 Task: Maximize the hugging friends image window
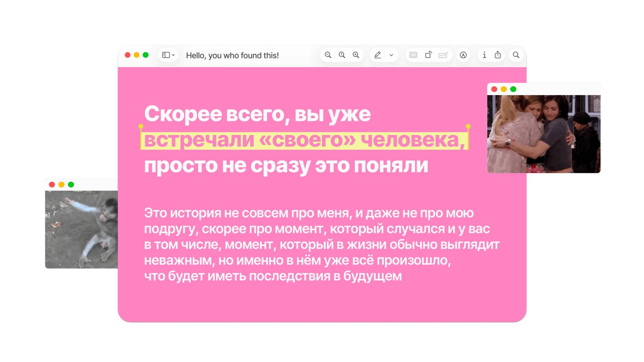pyautogui.click(x=513, y=89)
